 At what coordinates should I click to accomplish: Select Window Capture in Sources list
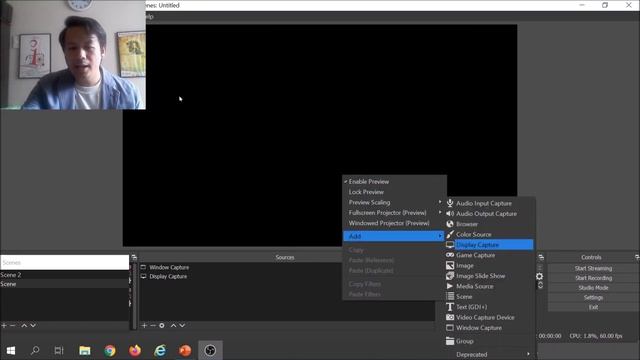pyautogui.click(x=169, y=267)
